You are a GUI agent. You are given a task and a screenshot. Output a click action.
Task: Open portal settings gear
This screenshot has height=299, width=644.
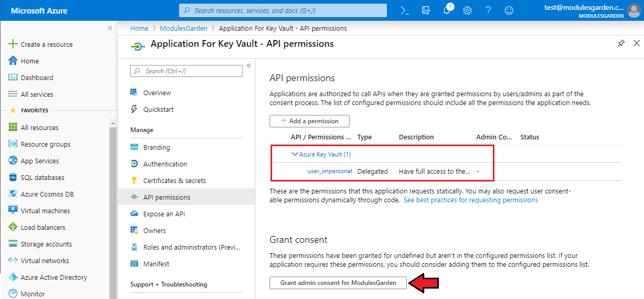click(467, 10)
